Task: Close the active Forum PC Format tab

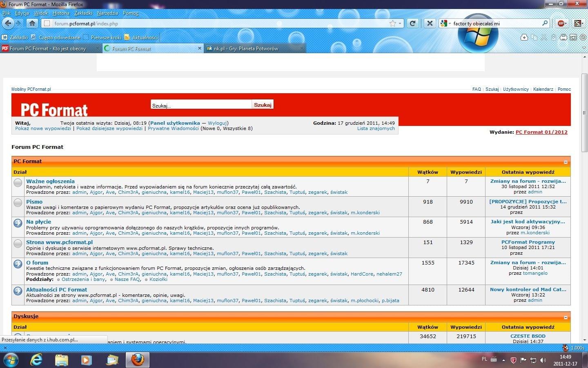Action: coord(200,48)
